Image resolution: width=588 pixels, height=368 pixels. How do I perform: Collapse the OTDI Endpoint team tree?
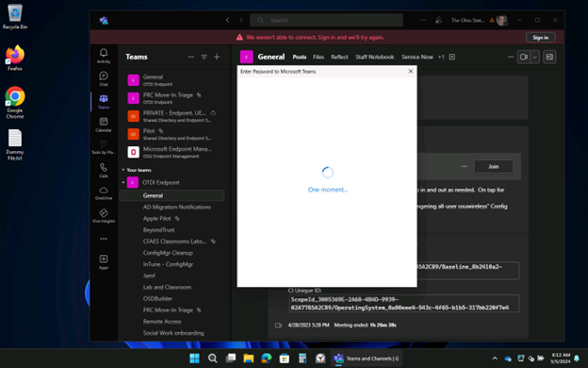(123, 182)
